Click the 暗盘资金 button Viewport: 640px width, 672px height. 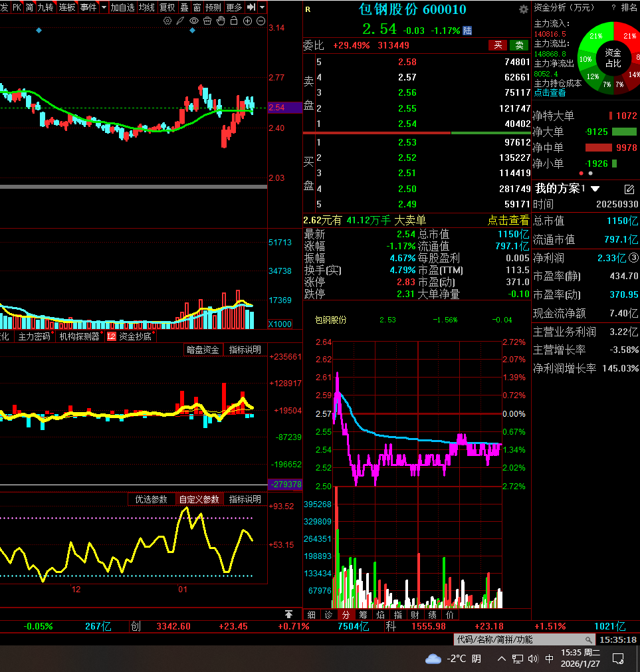tap(203, 350)
